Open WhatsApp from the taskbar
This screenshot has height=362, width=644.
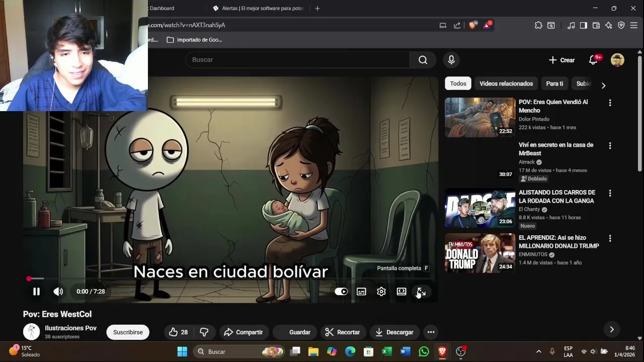pos(424,351)
